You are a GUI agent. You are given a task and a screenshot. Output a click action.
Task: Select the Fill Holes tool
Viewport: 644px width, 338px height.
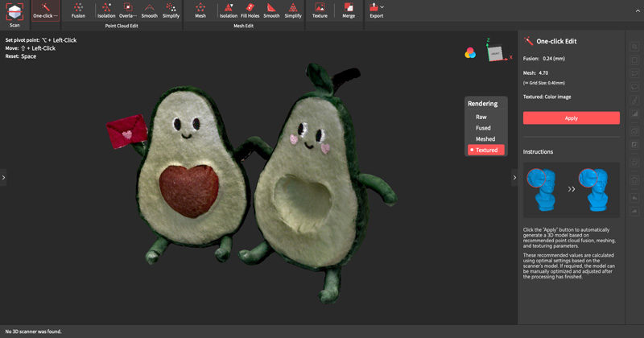pos(250,11)
